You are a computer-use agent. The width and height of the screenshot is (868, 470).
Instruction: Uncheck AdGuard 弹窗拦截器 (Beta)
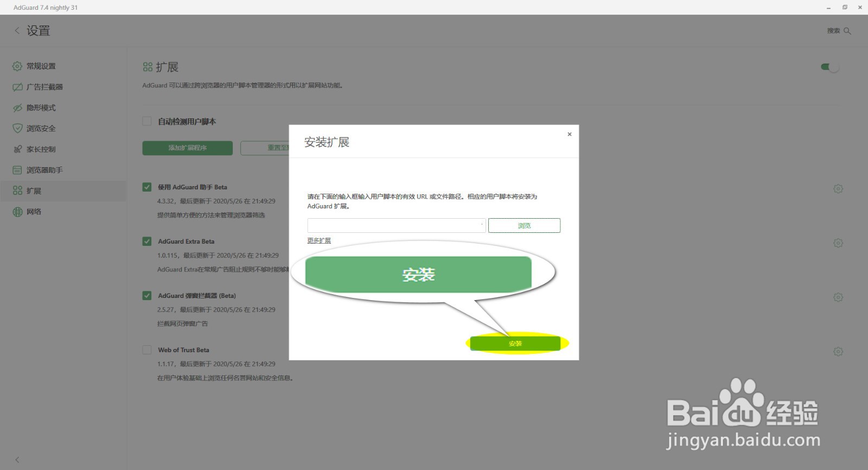click(147, 296)
